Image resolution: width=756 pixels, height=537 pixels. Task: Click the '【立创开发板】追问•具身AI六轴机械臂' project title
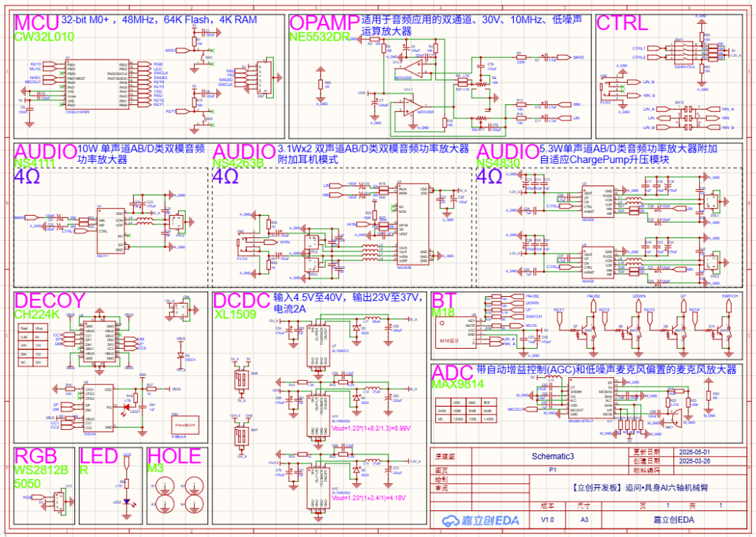point(640,488)
